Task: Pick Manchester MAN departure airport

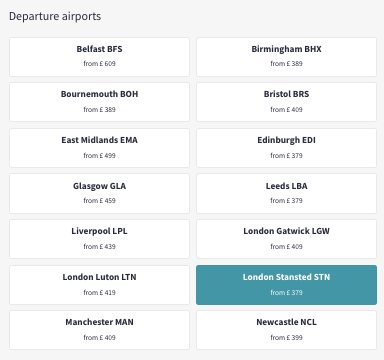Action: pyautogui.click(x=99, y=330)
